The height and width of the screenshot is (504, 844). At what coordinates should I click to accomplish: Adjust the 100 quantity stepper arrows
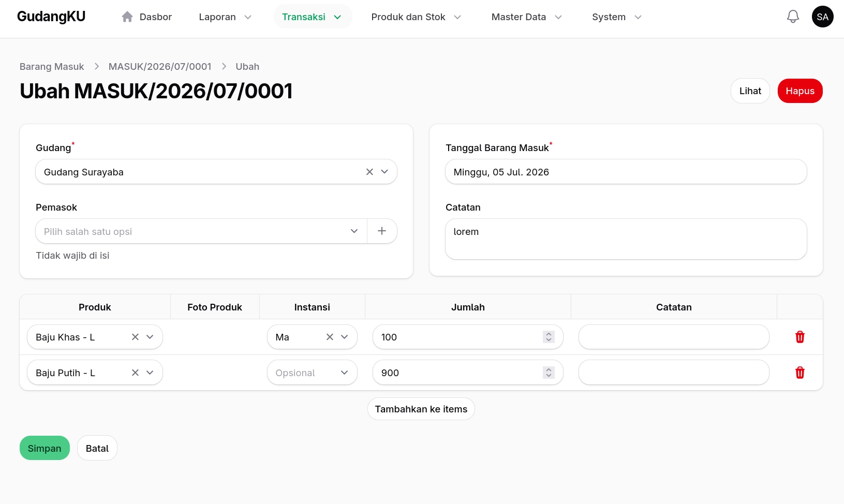tap(549, 337)
